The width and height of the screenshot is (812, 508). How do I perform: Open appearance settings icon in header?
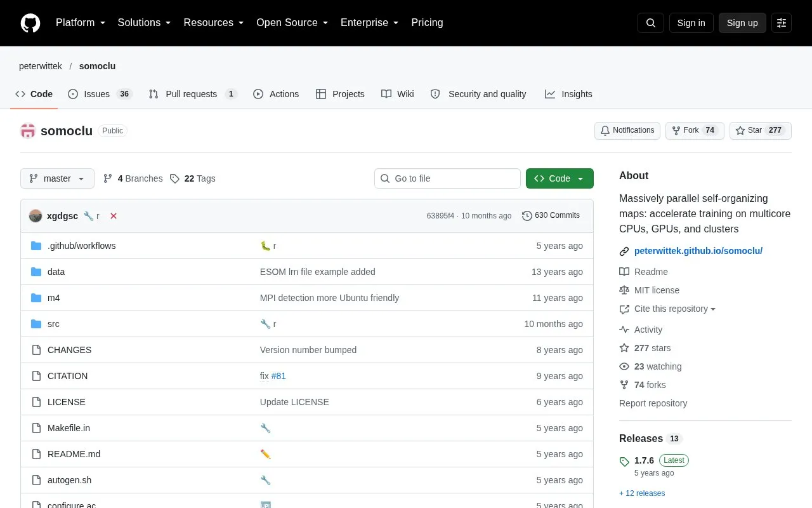[782, 23]
